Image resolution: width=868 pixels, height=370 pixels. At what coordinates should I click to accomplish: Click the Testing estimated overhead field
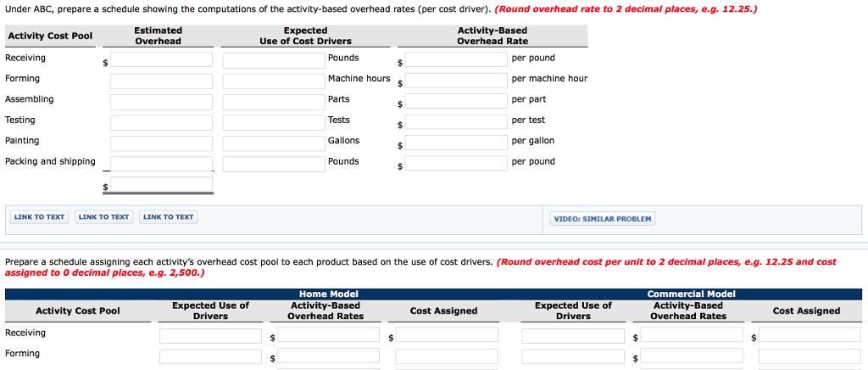point(161,122)
